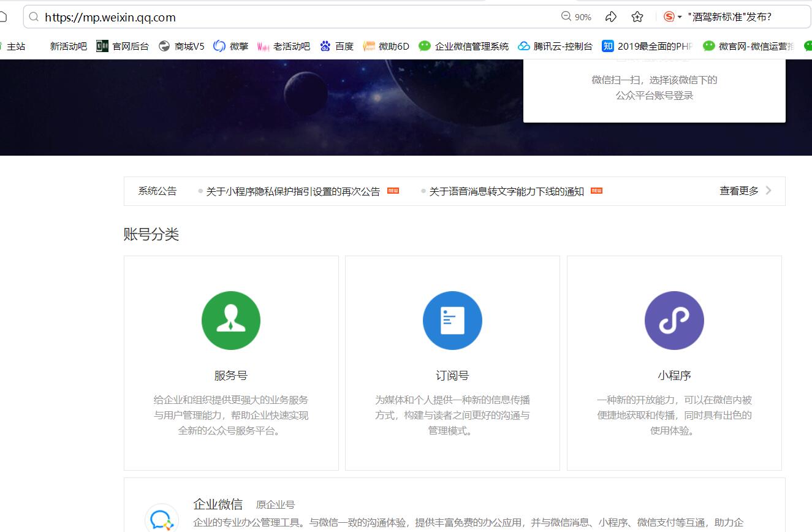Click the 小程序 description paragraph

[x=674, y=415]
